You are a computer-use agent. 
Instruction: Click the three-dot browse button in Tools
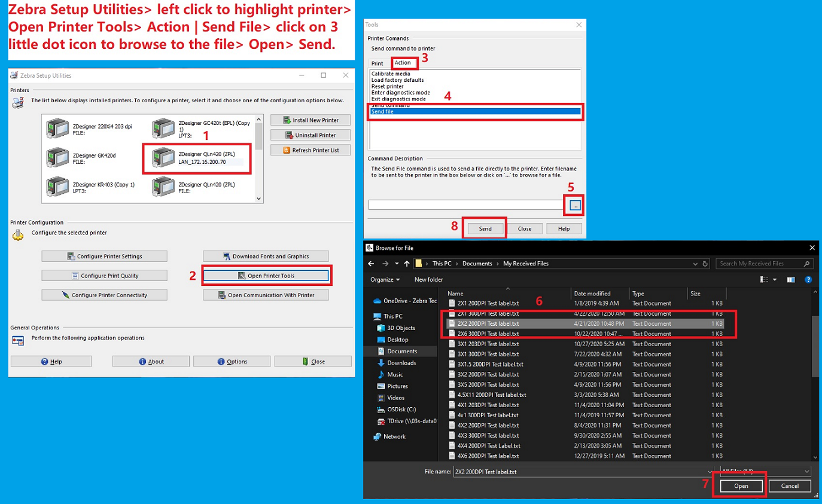tap(575, 206)
